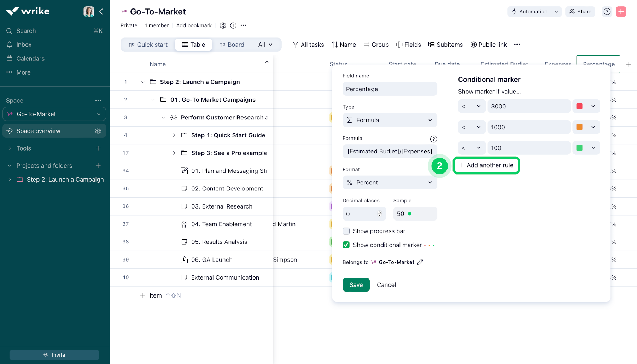This screenshot has width=637, height=364.
Task: Click the Field name input box
Action: 390,89
